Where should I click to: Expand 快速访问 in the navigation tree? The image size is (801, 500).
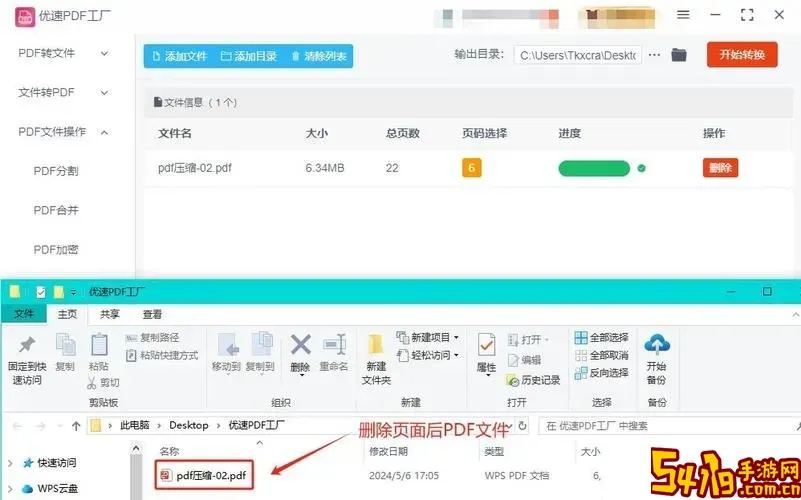(11, 463)
